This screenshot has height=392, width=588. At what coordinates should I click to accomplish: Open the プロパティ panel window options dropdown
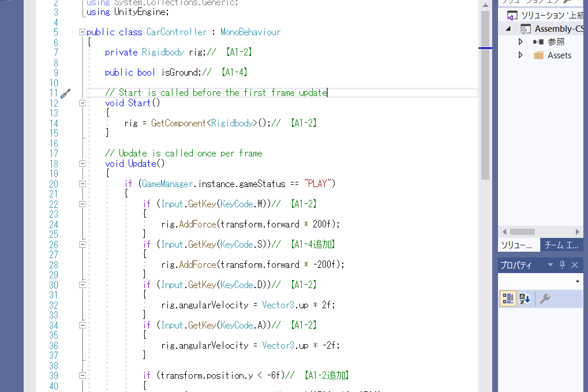tap(550, 265)
